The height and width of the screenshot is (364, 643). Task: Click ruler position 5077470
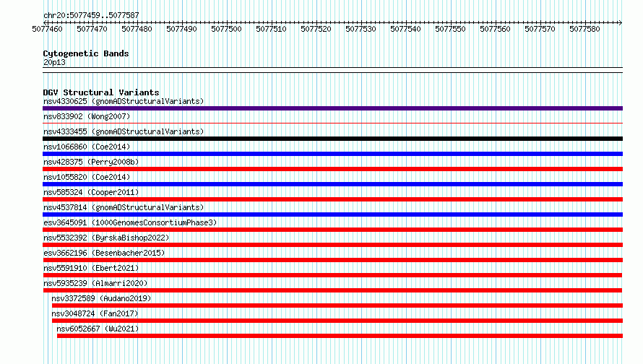[x=92, y=29]
